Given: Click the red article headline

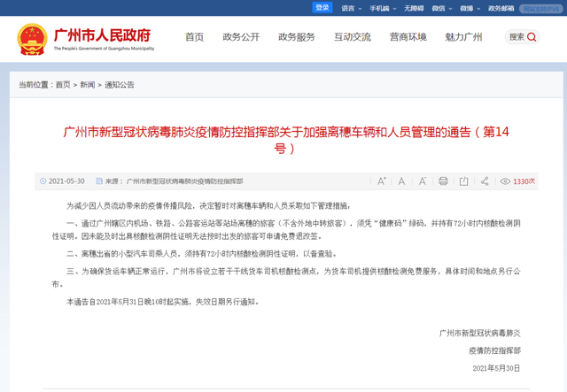Looking at the screenshot, I should (x=286, y=140).
